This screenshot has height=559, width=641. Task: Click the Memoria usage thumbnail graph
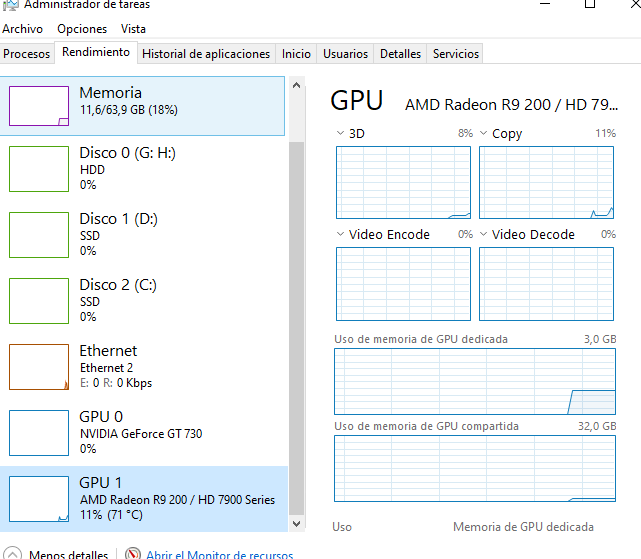point(39,106)
